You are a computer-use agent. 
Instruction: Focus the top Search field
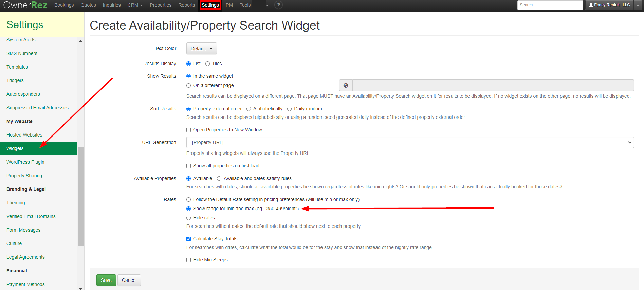coord(550,5)
